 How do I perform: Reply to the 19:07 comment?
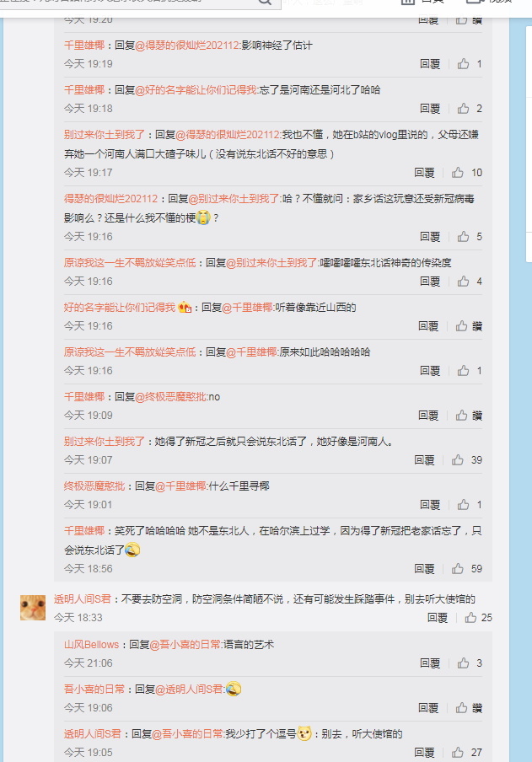[x=424, y=459]
